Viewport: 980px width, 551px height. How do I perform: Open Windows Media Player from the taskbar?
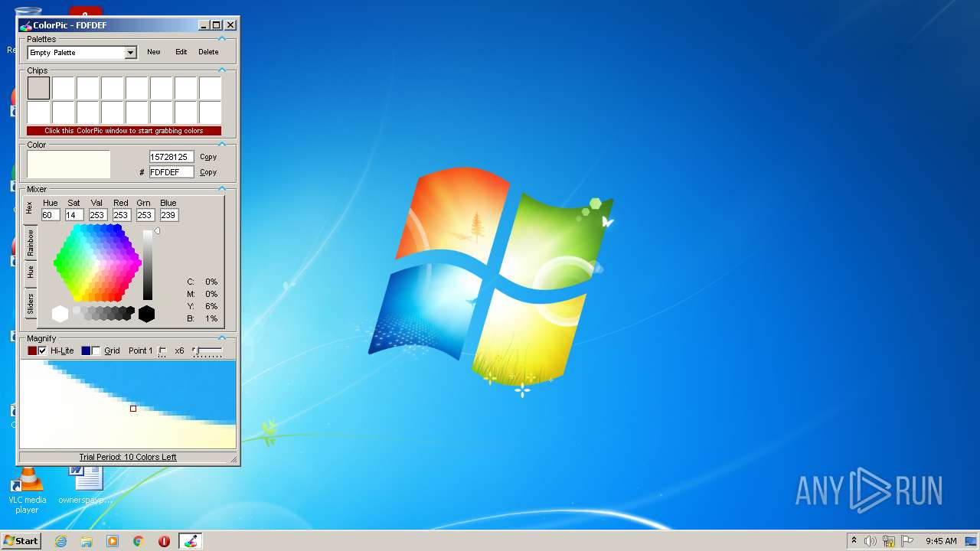tap(113, 541)
